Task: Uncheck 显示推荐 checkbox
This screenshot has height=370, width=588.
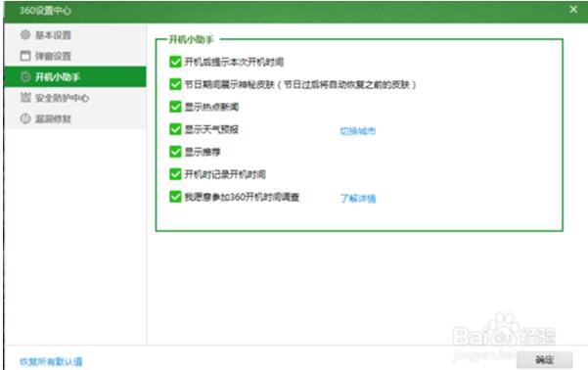Action: pyautogui.click(x=175, y=152)
